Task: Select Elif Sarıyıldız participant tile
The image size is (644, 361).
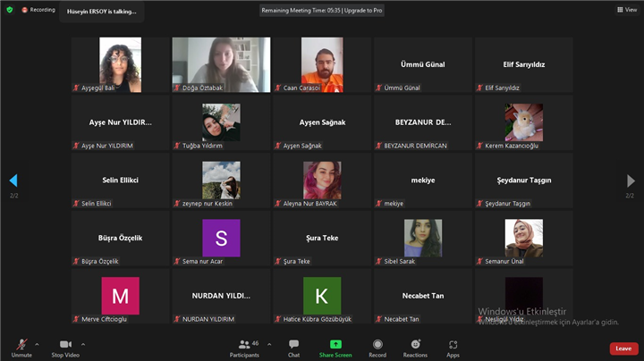Action: pos(524,65)
